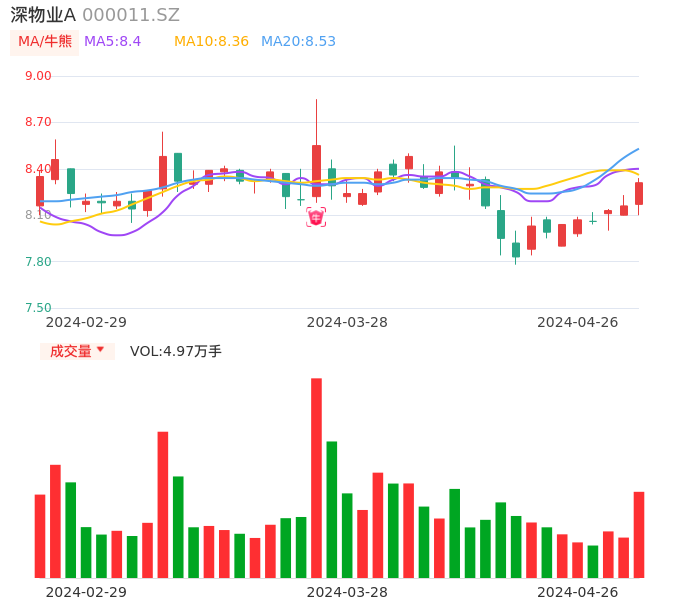This screenshot has height=606, width=686.
Task: Click the last red volume bar
Action: (638, 534)
